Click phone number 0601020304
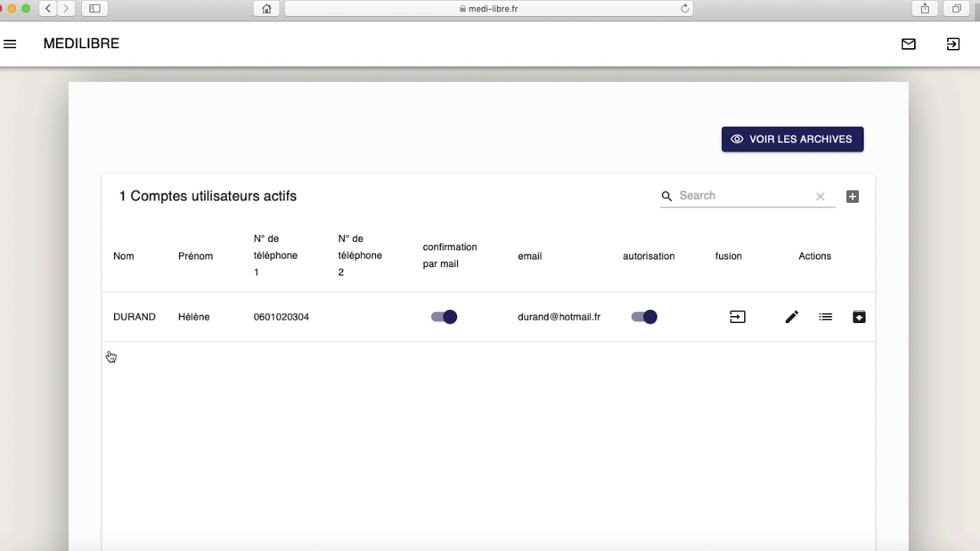Screen dimensions: 980x551 [x=281, y=317]
